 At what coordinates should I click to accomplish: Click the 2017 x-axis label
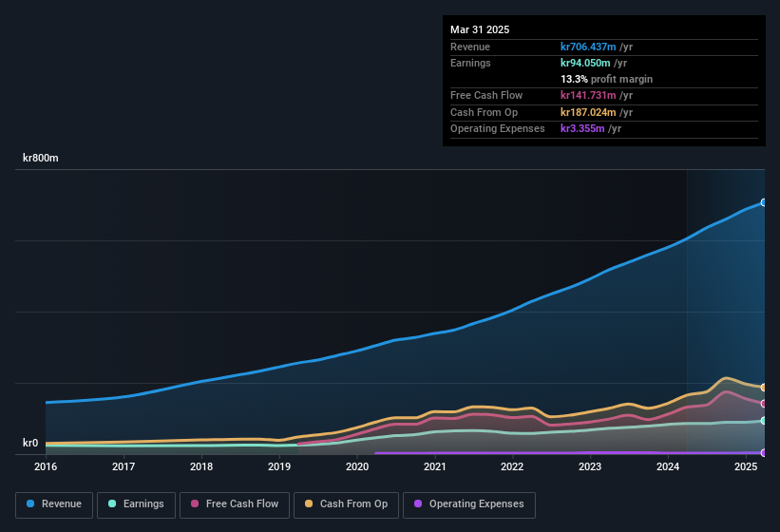tap(124, 466)
